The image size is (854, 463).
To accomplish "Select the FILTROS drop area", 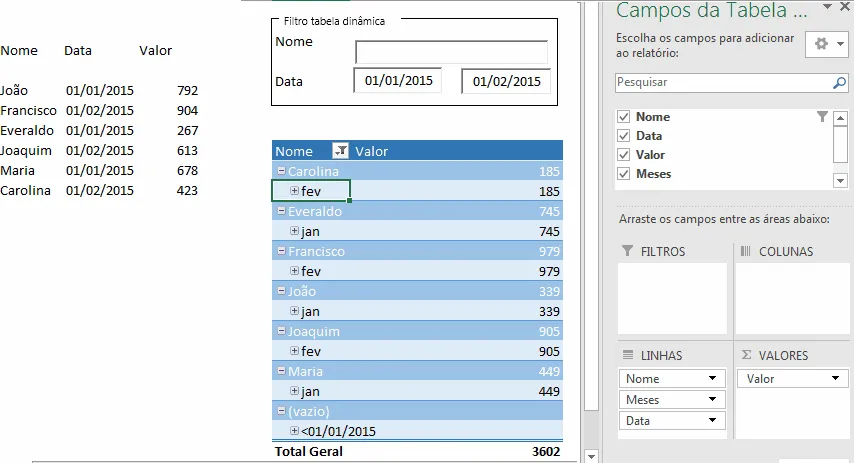I will point(672,298).
